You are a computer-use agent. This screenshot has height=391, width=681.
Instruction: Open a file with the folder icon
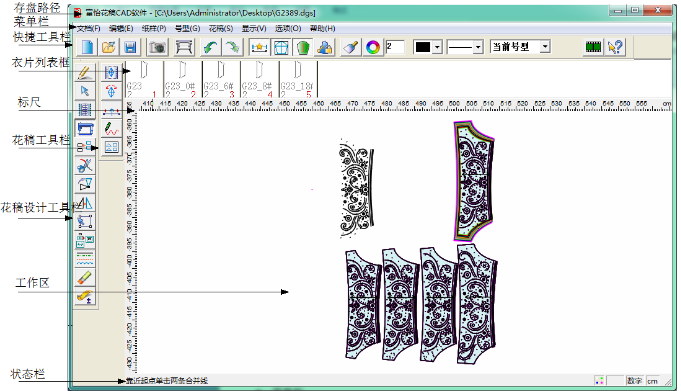coord(109,47)
